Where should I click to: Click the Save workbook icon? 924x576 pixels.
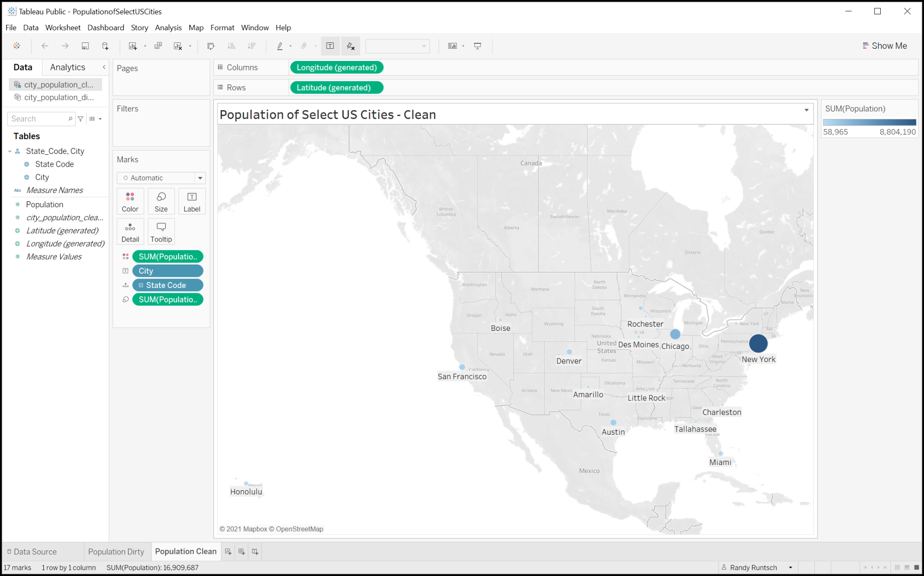[85, 46]
